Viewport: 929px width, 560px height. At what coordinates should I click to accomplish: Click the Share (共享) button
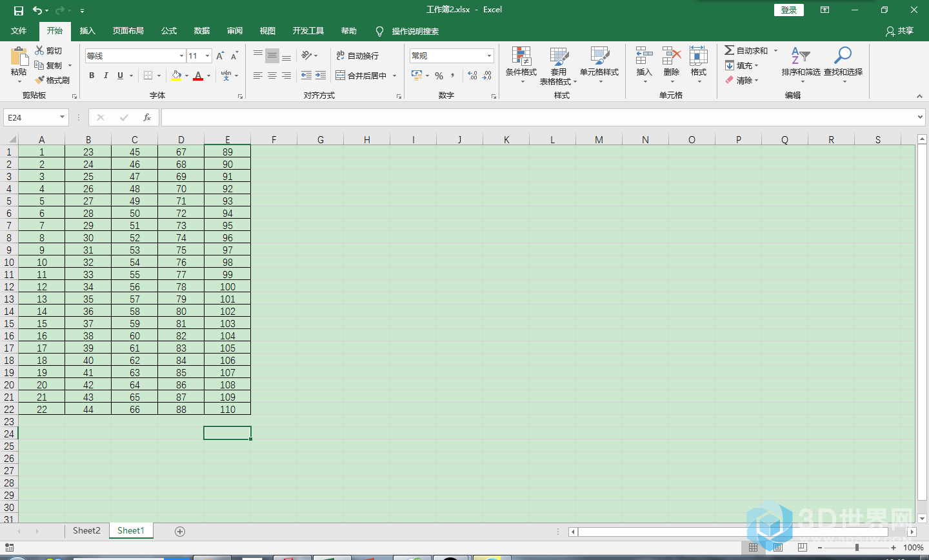click(x=900, y=31)
